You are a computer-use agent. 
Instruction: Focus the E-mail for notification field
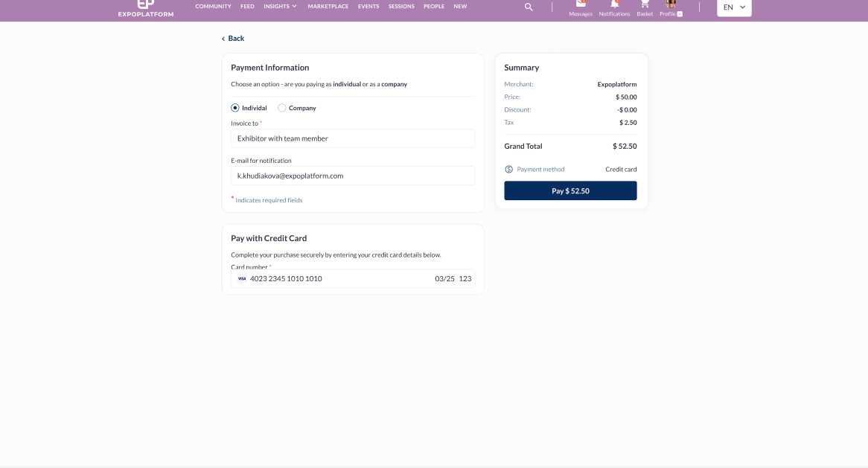click(x=353, y=176)
